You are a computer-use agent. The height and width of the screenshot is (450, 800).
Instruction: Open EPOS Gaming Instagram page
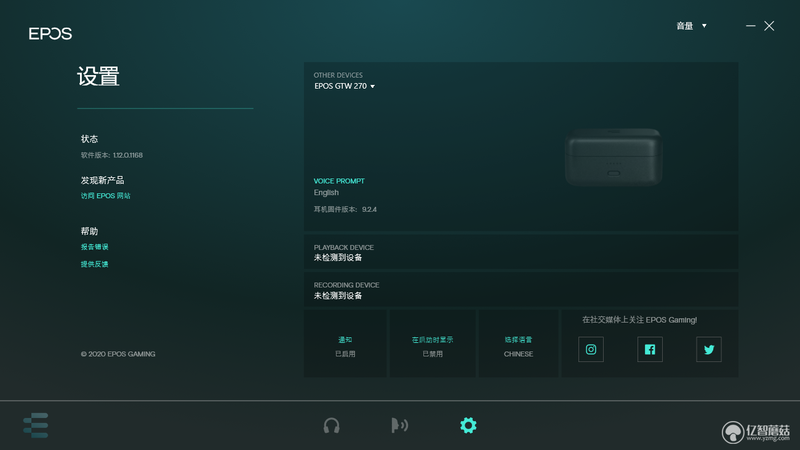[x=591, y=349]
